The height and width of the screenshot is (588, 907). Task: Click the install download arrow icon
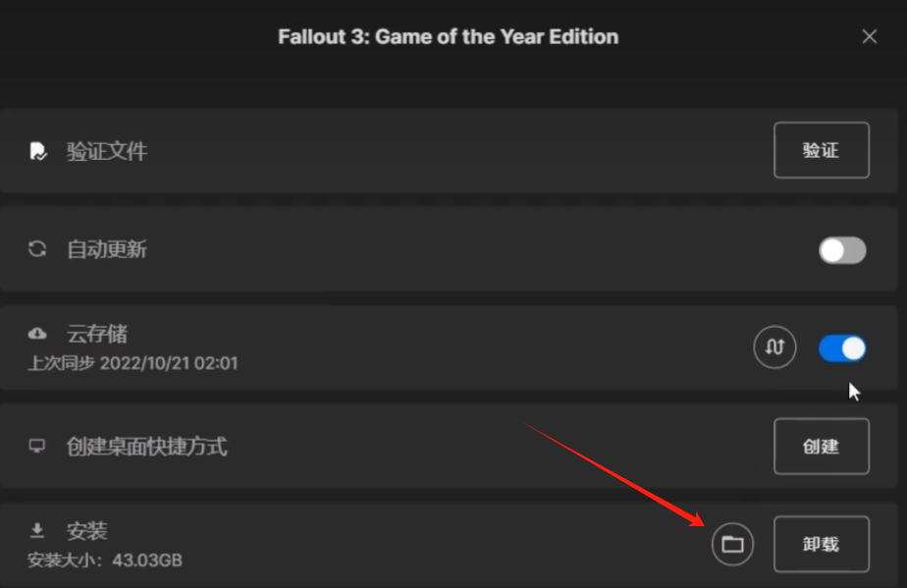tap(37, 529)
